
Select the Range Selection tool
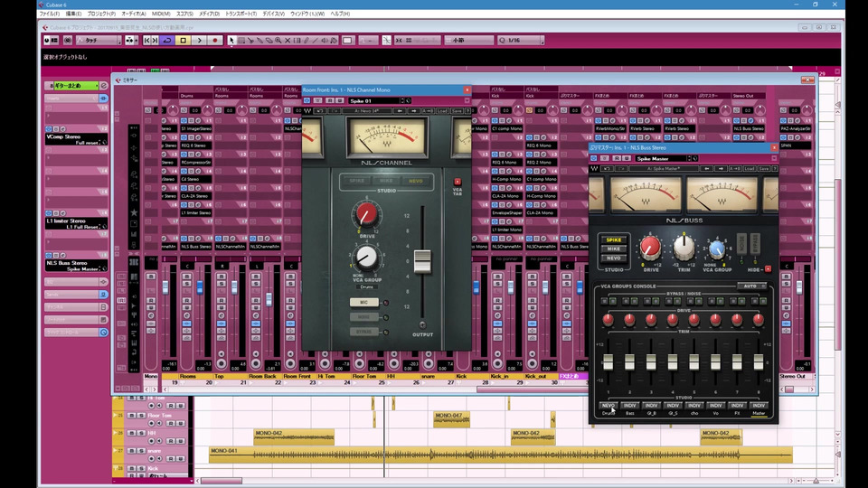point(241,41)
